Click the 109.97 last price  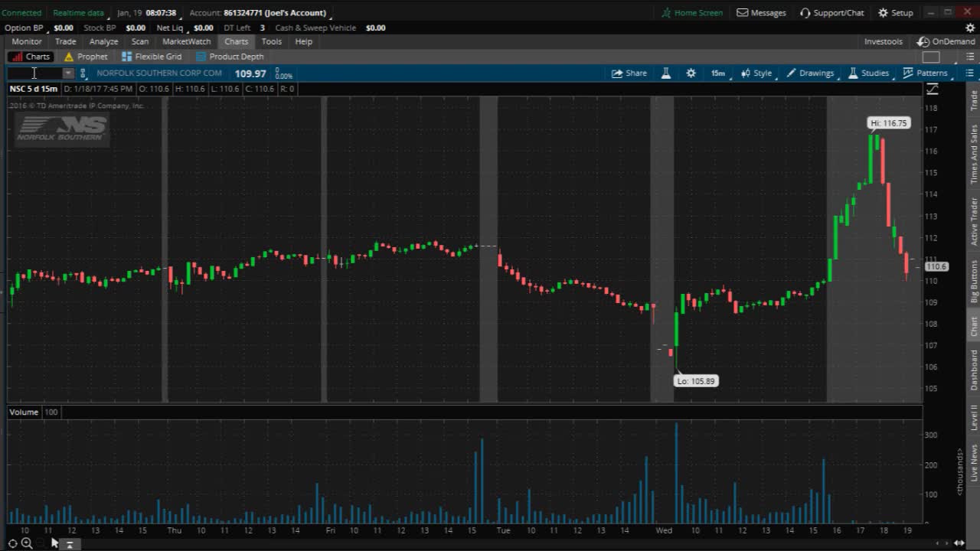(x=250, y=73)
